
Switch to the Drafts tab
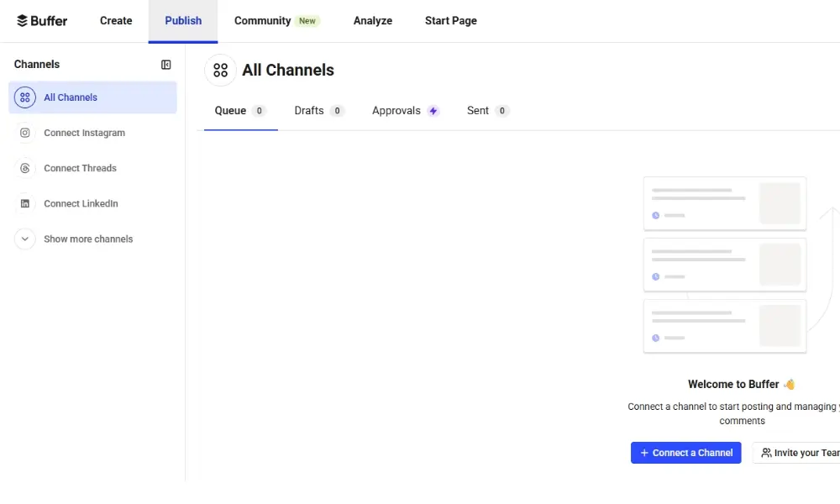(309, 111)
